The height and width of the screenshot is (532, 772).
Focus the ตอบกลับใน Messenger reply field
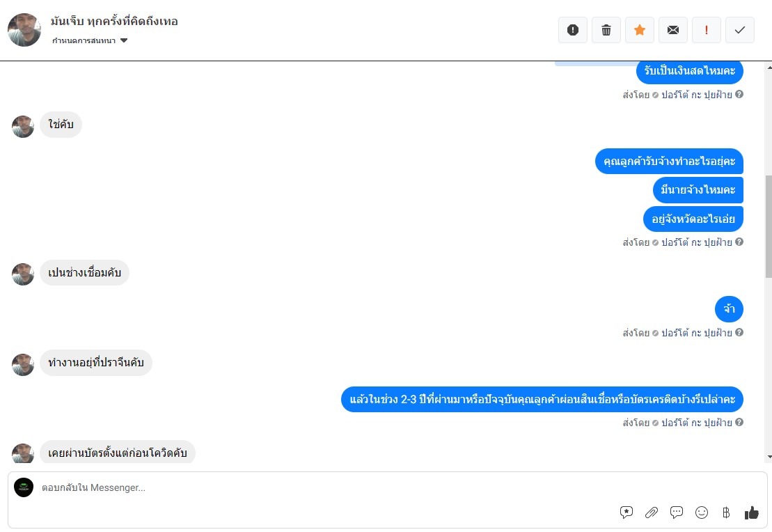coord(325,487)
